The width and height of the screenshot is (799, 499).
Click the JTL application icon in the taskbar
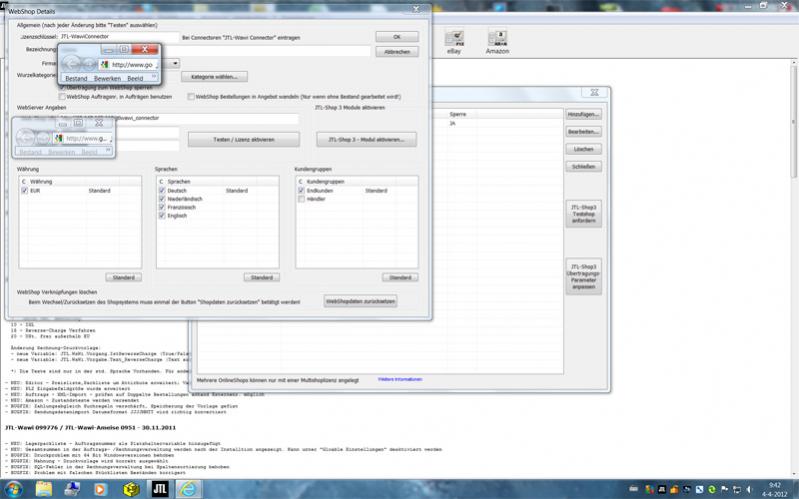coord(158,487)
